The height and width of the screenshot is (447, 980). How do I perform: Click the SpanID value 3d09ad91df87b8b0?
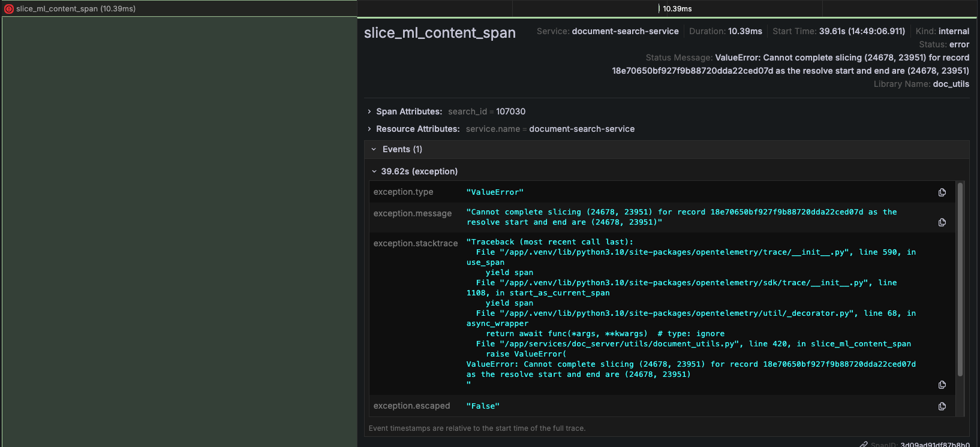(x=934, y=445)
